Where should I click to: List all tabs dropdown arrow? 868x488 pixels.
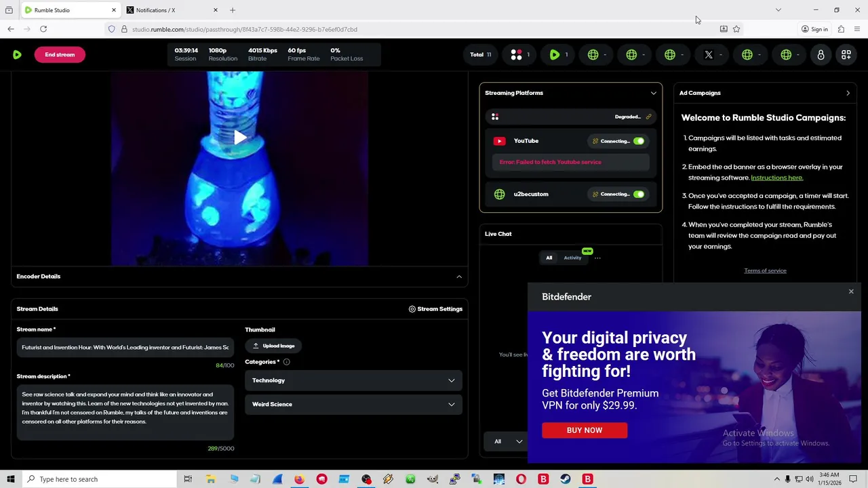pyautogui.click(x=778, y=10)
